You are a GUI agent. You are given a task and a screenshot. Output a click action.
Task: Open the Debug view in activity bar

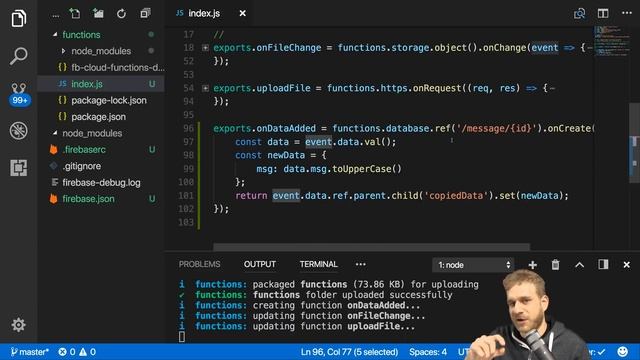(x=18, y=131)
